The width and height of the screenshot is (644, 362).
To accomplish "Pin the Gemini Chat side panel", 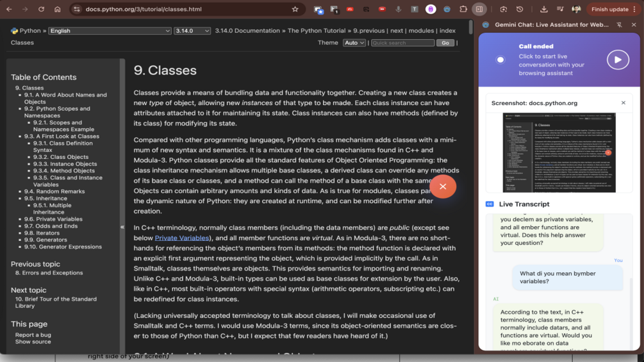I will pos(620,24).
